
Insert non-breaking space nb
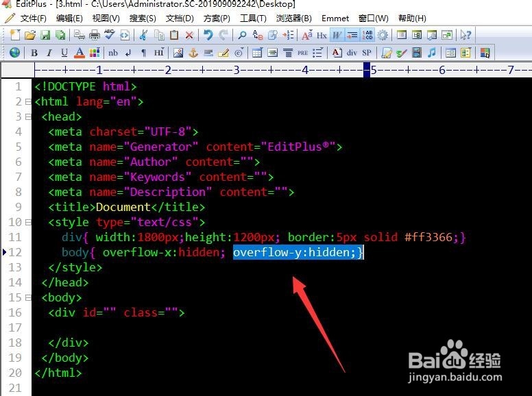pyautogui.click(x=113, y=53)
